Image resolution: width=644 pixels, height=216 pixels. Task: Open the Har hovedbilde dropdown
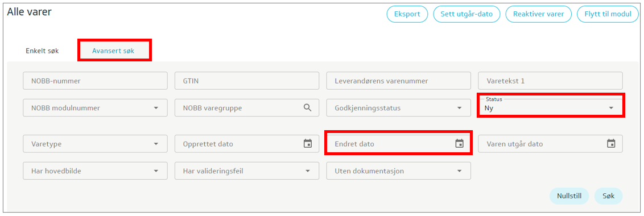tap(95, 171)
